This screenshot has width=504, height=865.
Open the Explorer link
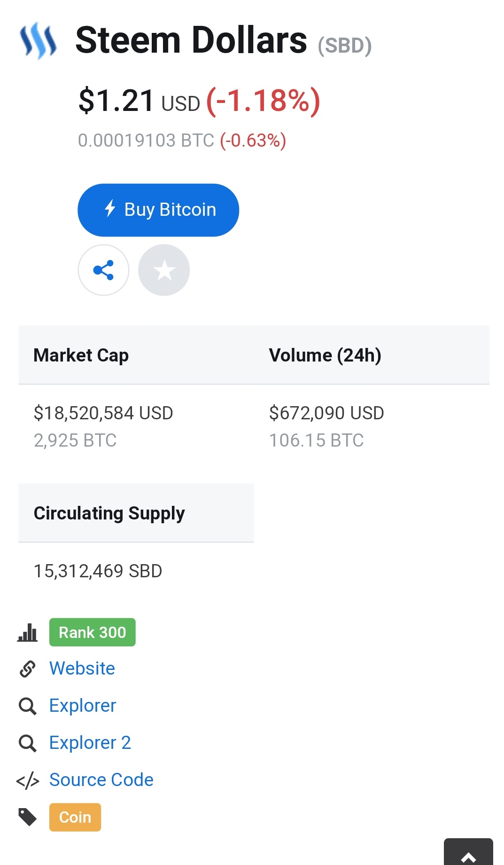pyautogui.click(x=83, y=706)
